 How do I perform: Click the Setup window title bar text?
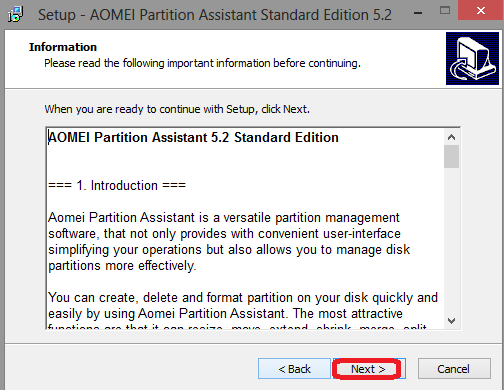pos(215,15)
